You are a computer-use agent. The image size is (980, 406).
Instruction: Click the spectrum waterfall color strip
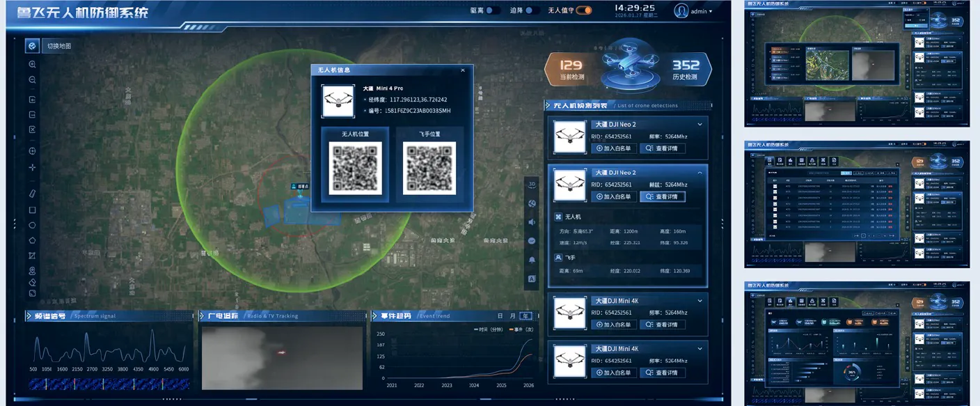point(109,384)
